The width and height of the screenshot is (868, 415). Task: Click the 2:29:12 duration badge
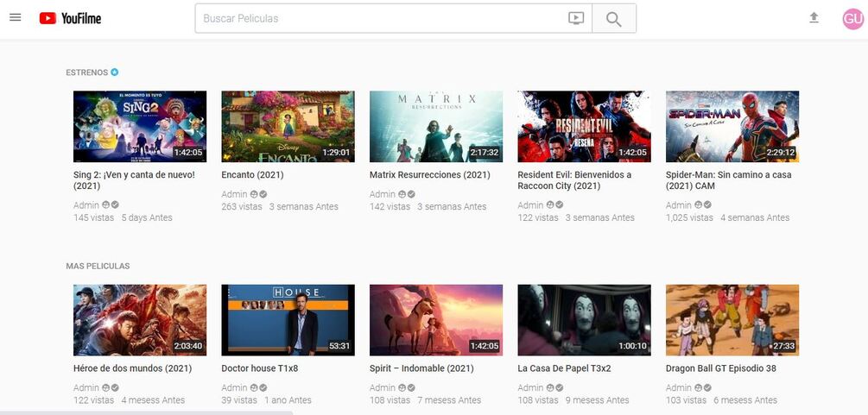tap(781, 152)
